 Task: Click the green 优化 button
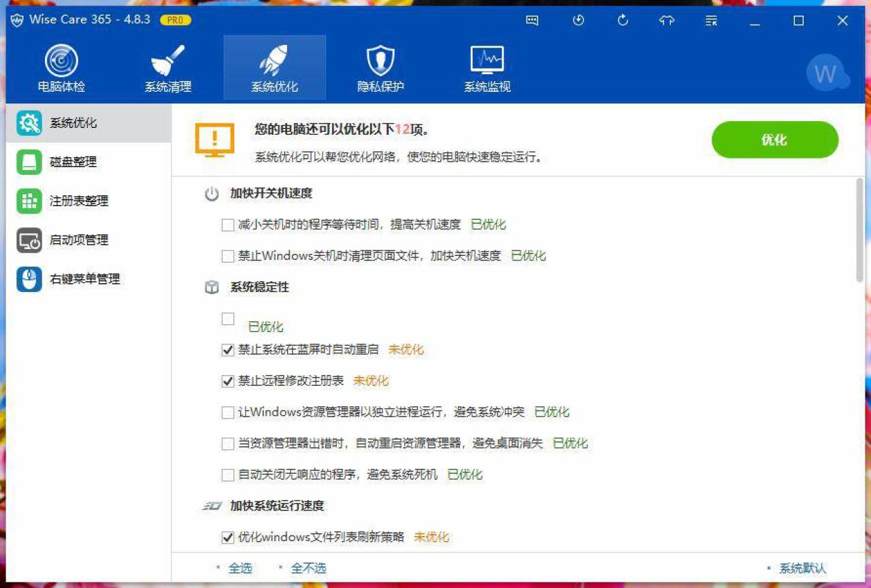(x=774, y=140)
